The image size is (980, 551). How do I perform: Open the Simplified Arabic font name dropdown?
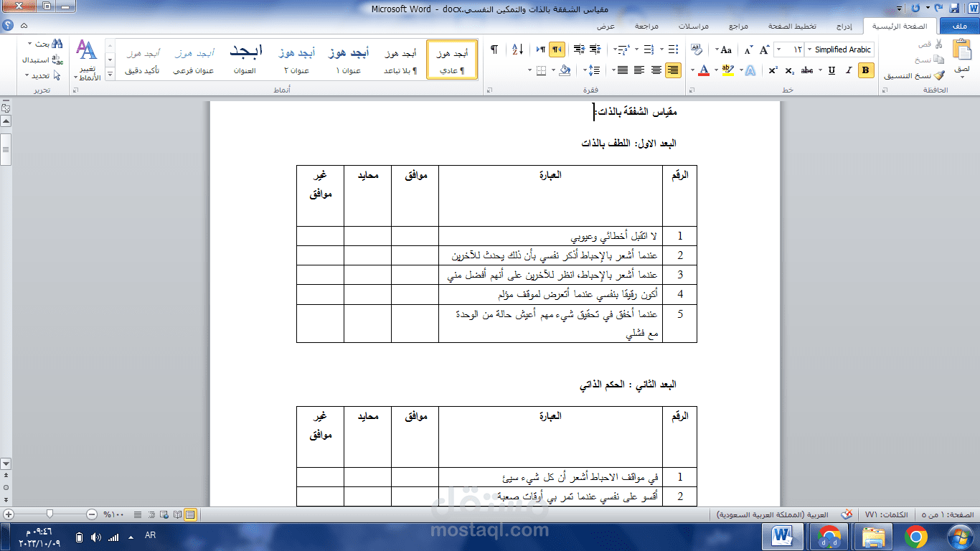pyautogui.click(x=809, y=50)
